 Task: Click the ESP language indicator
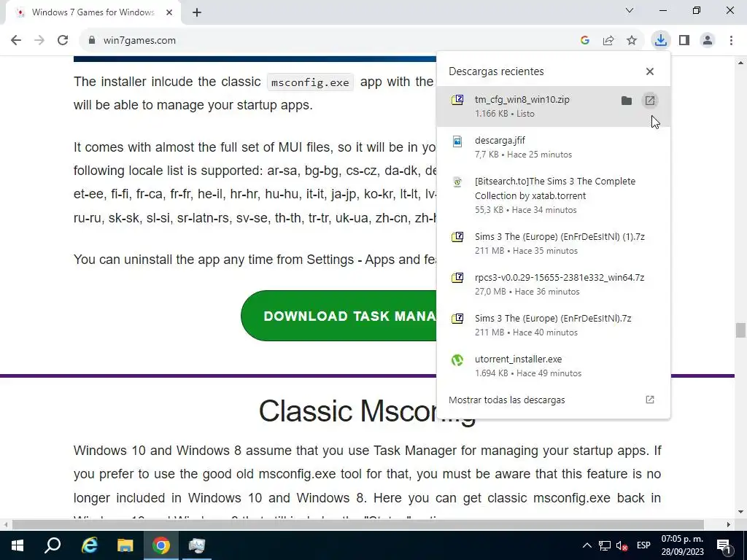[643, 545]
